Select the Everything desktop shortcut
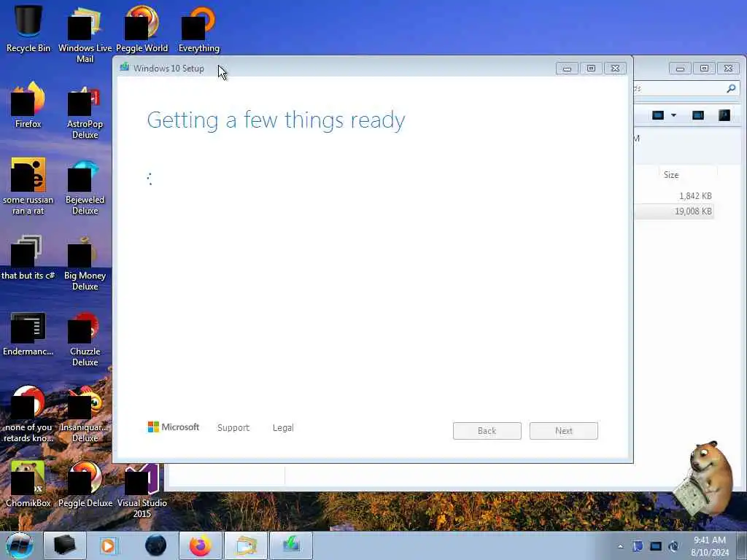Screen dimensions: 747x560 tap(199, 28)
